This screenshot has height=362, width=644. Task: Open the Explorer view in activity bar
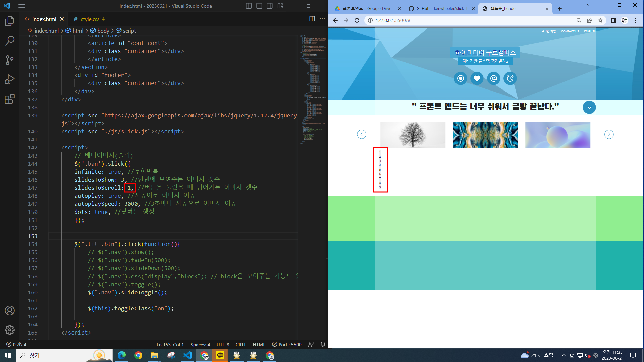pos(10,21)
